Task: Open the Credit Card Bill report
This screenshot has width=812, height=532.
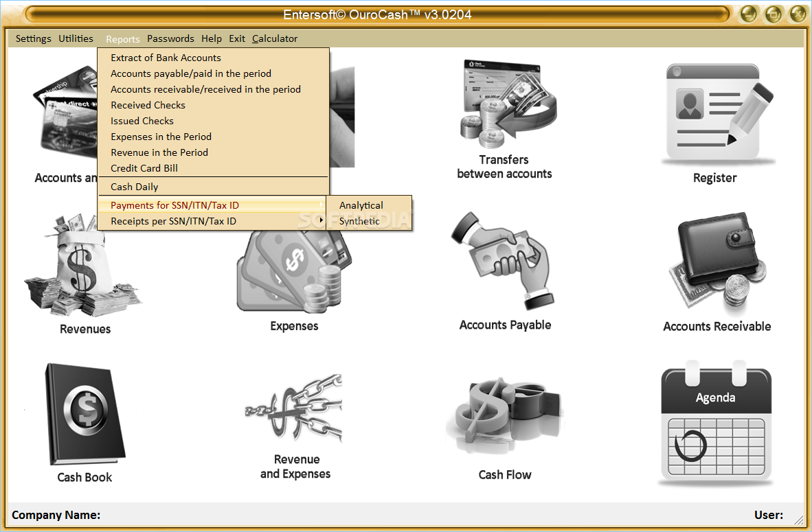Action: 214,168
